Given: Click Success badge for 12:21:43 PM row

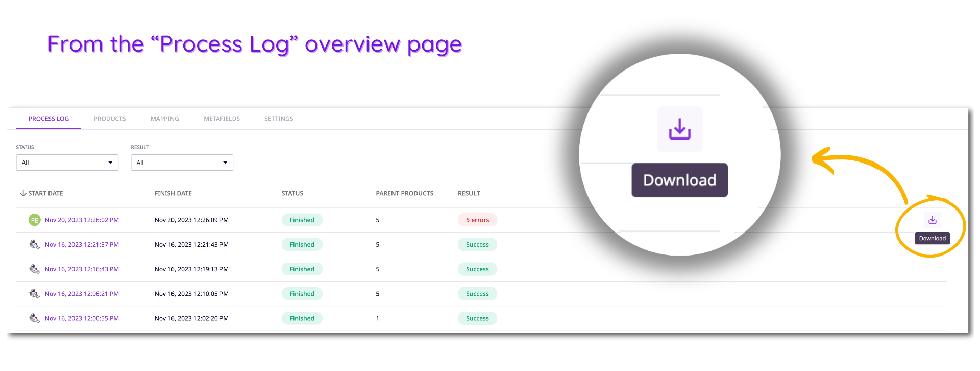Looking at the screenshot, I should (477, 245).
